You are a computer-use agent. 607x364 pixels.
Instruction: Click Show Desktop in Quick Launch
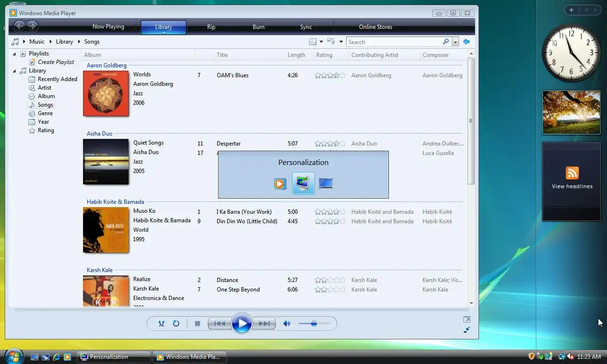click(x=35, y=357)
